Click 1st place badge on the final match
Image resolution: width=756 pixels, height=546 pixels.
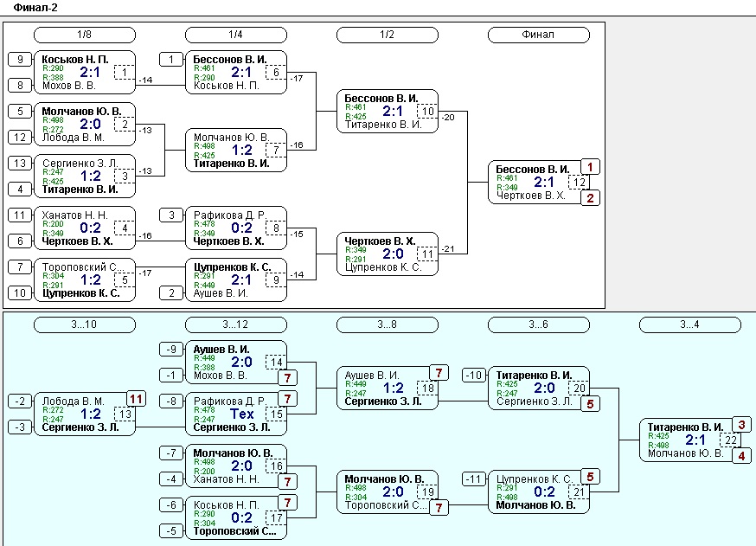590,167
